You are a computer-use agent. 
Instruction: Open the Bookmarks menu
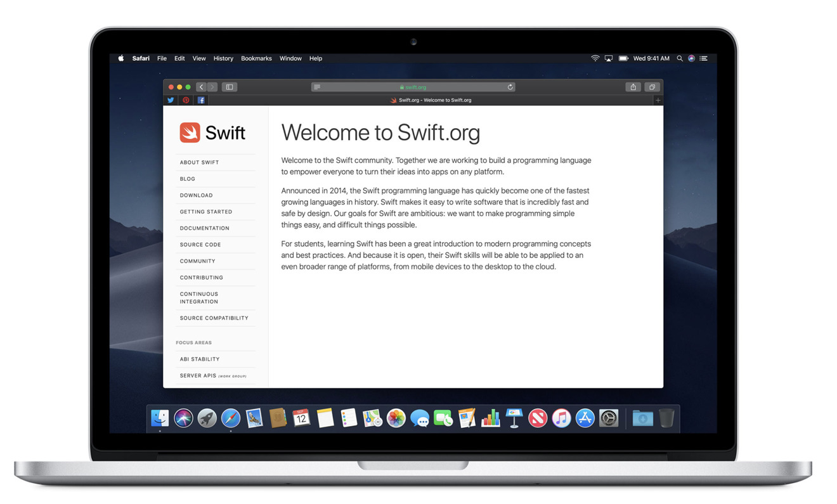[x=256, y=58]
